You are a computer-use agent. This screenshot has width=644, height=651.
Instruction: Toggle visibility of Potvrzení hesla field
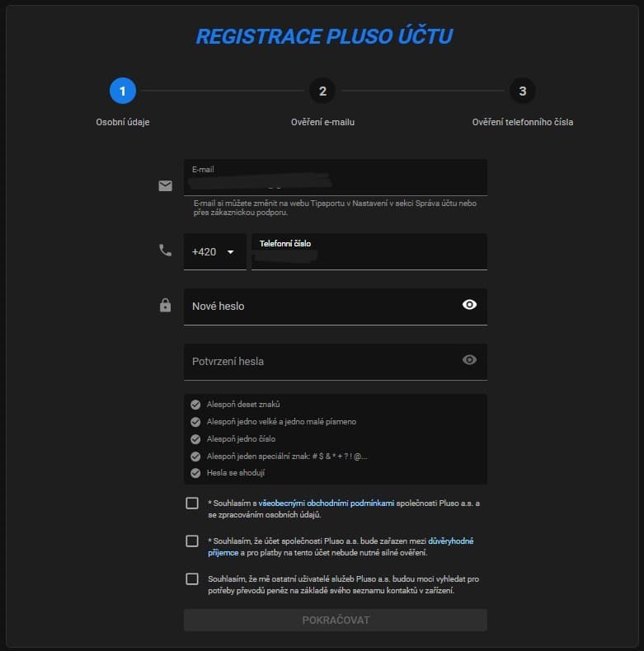coord(469,360)
